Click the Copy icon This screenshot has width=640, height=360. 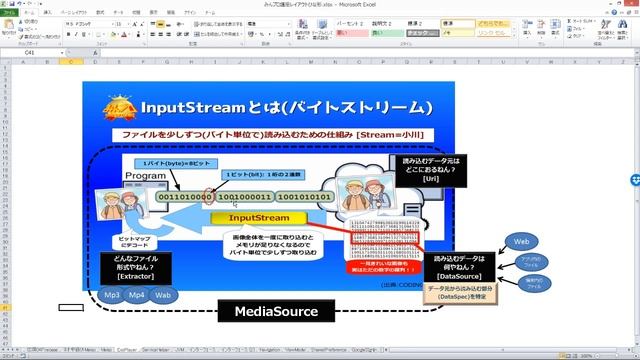click(20, 29)
